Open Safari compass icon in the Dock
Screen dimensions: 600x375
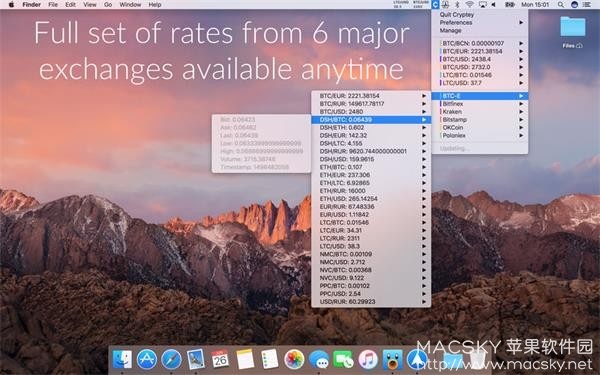[171, 360]
